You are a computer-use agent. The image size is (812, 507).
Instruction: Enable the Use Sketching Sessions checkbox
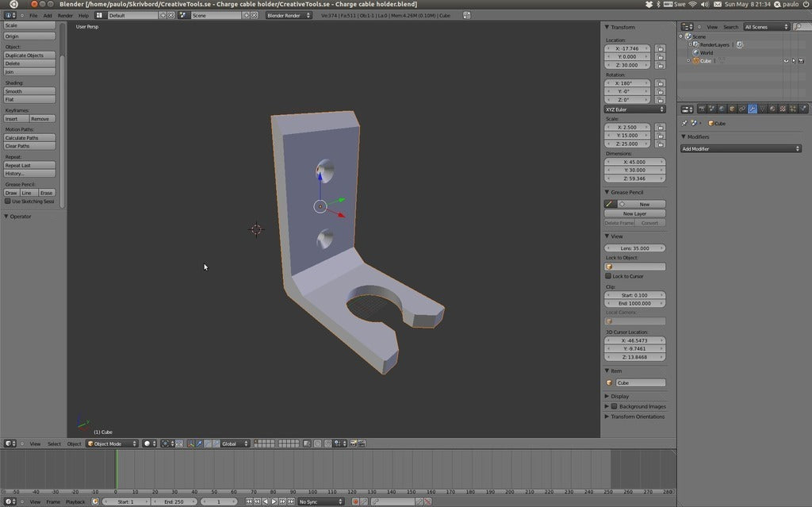pos(8,202)
